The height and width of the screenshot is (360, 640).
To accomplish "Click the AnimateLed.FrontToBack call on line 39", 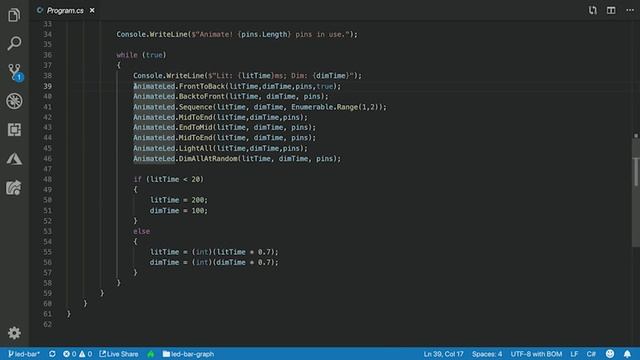I will coord(237,86).
